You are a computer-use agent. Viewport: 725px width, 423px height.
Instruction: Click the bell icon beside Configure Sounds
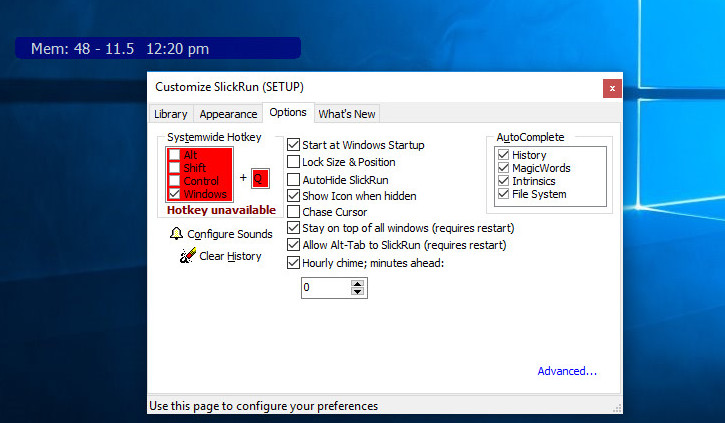coord(176,233)
